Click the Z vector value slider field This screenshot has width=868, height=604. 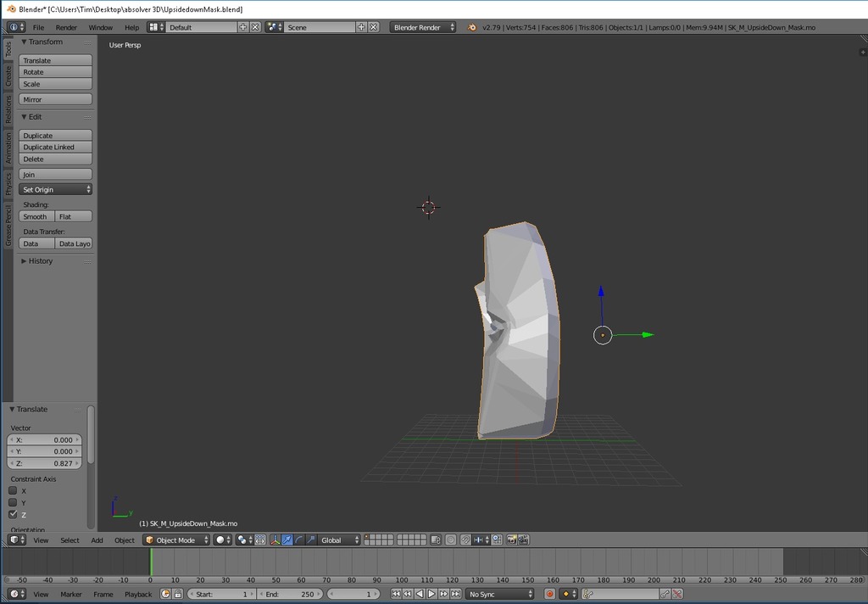click(x=45, y=463)
